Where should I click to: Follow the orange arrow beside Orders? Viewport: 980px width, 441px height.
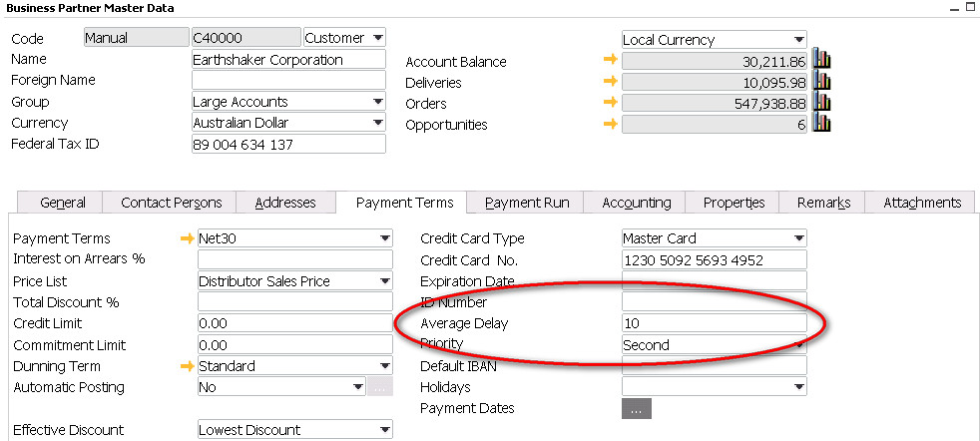(x=611, y=103)
